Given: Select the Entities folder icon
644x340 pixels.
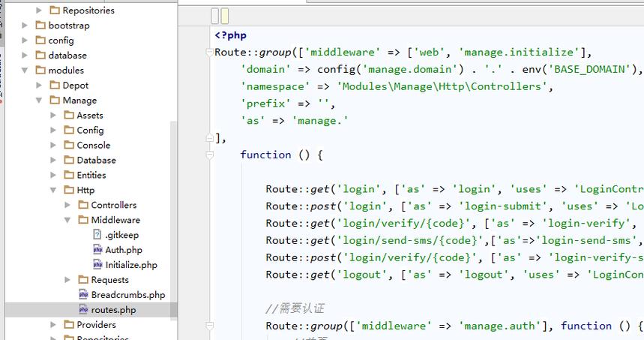Looking at the screenshot, I should coord(69,174).
